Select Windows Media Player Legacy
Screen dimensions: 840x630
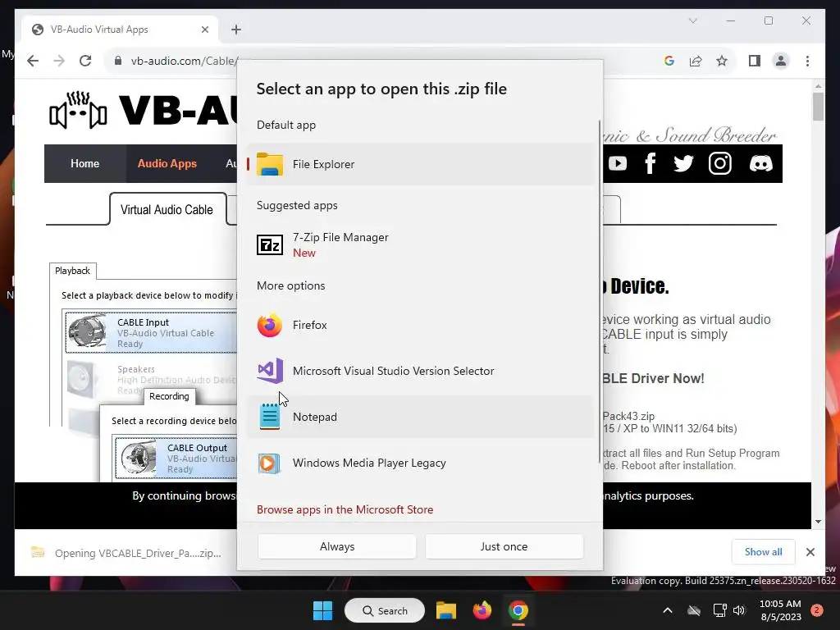[x=420, y=463]
